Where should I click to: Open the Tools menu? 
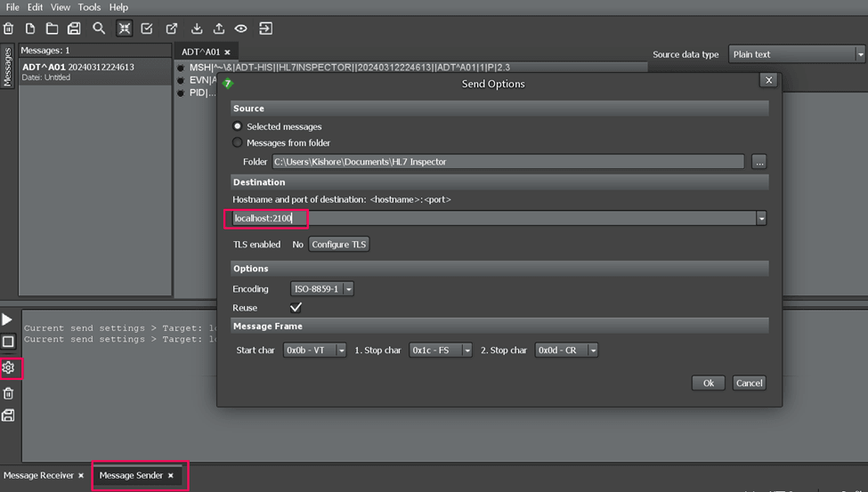[x=89, y=7]
